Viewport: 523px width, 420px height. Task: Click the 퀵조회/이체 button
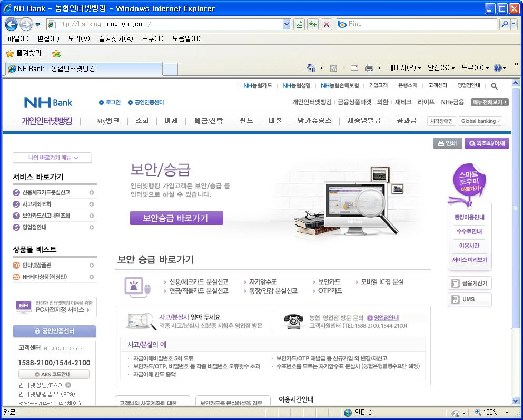point(487,143)
